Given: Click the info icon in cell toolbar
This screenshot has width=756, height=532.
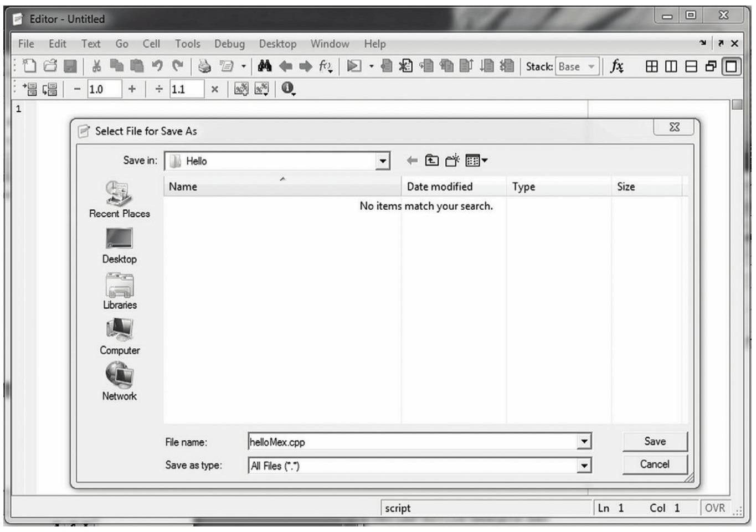Looking at the screenshot, I should (288, 88).
